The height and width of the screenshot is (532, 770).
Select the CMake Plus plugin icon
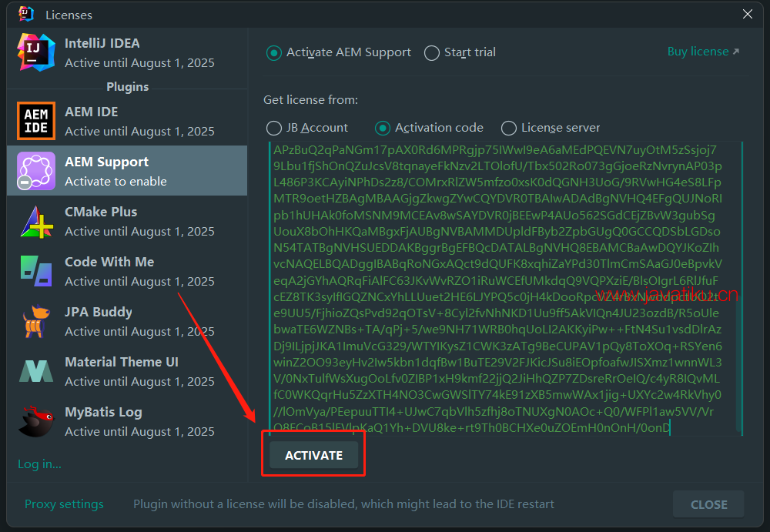pyautogui.click(x=36, y=221)
